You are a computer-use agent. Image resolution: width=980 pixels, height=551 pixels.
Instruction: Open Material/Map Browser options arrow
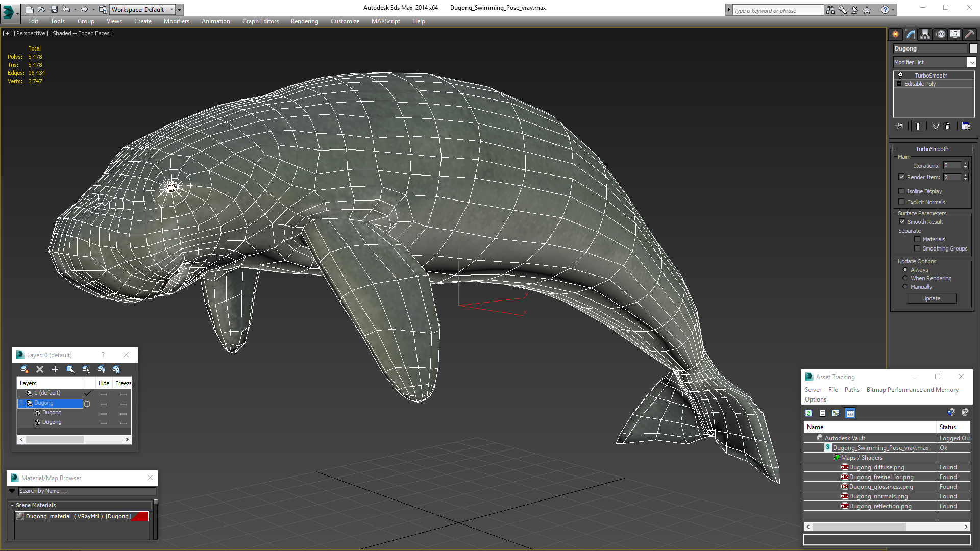click(x=12, y=491)
